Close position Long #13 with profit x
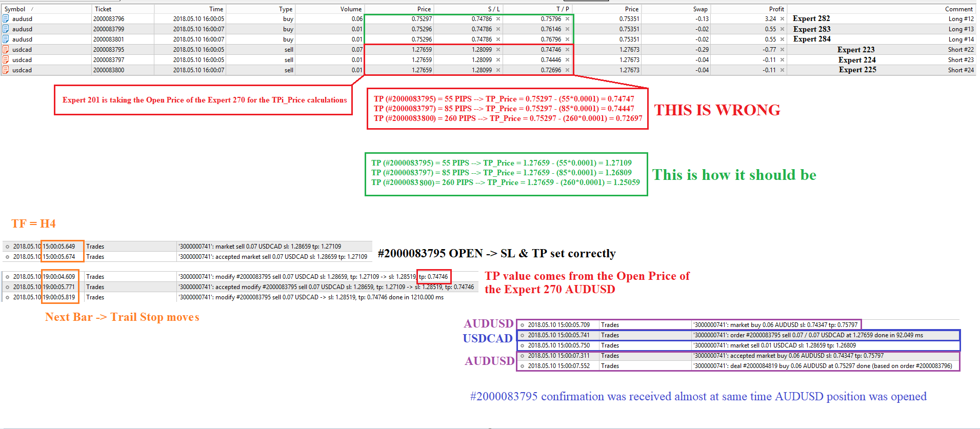Viewport: 980px width, 429px height. [782, 29]
